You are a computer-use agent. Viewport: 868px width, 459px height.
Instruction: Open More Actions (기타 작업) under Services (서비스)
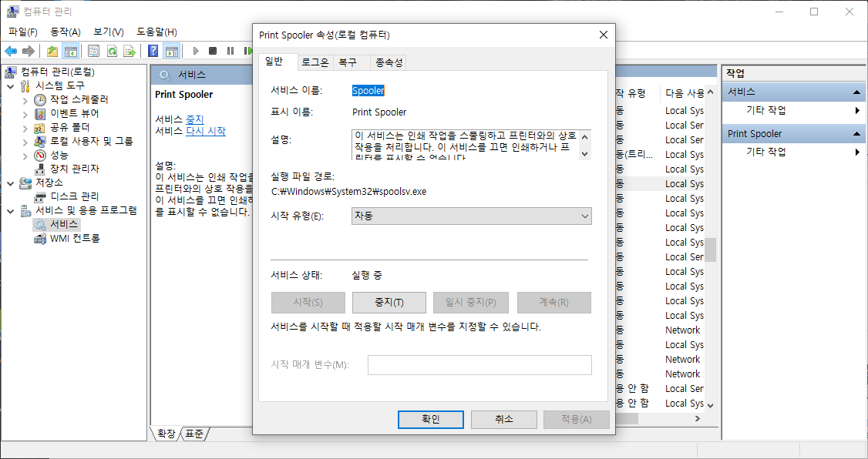[766, 110]
